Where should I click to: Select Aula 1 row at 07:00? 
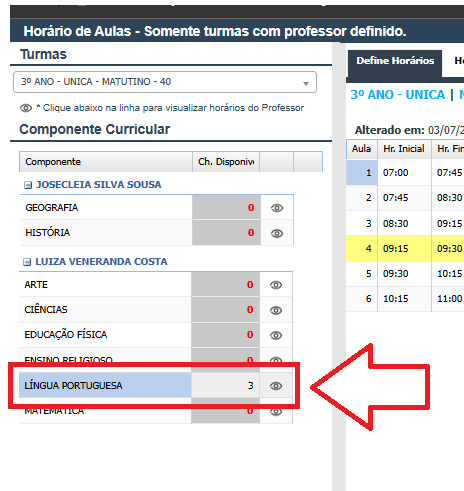pyautogui.click(x=405, y=173)
